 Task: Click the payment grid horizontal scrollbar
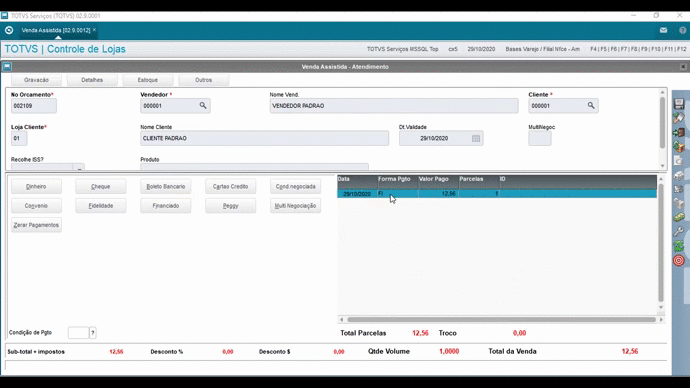501,319
